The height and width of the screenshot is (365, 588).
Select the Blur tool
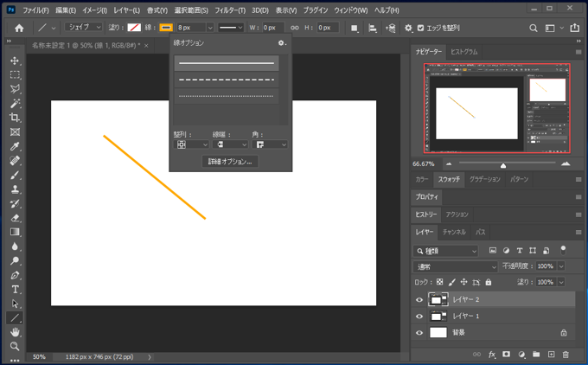pyautogui.click(x=15, y=247)
